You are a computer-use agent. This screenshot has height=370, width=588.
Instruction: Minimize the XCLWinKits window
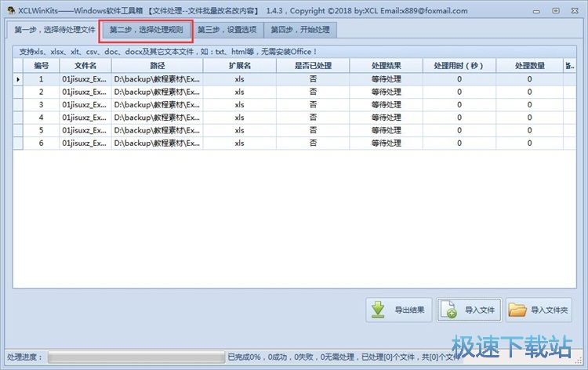pos(536,11)
